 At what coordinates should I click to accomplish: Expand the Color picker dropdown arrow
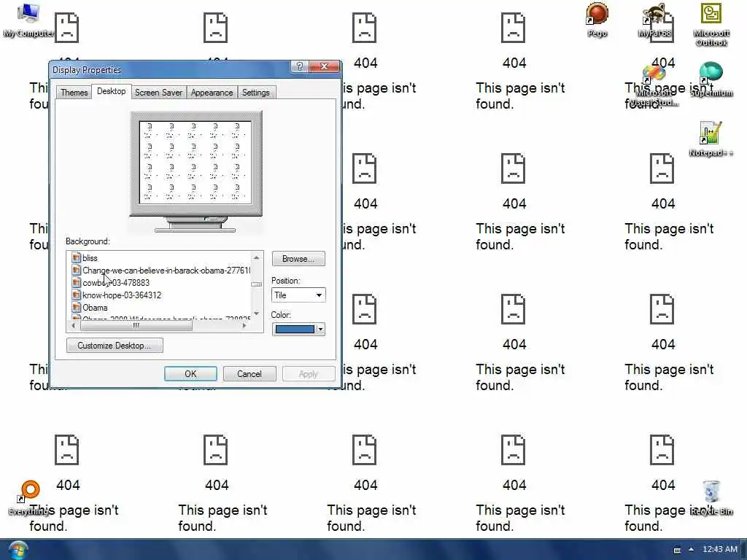(321, 329)
